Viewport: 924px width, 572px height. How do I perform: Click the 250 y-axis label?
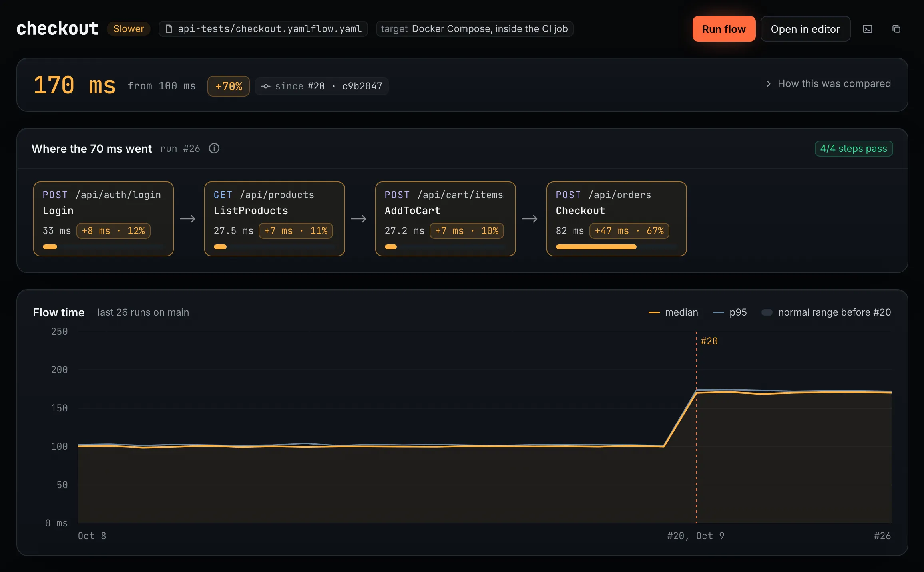click(x=59, y=332)
